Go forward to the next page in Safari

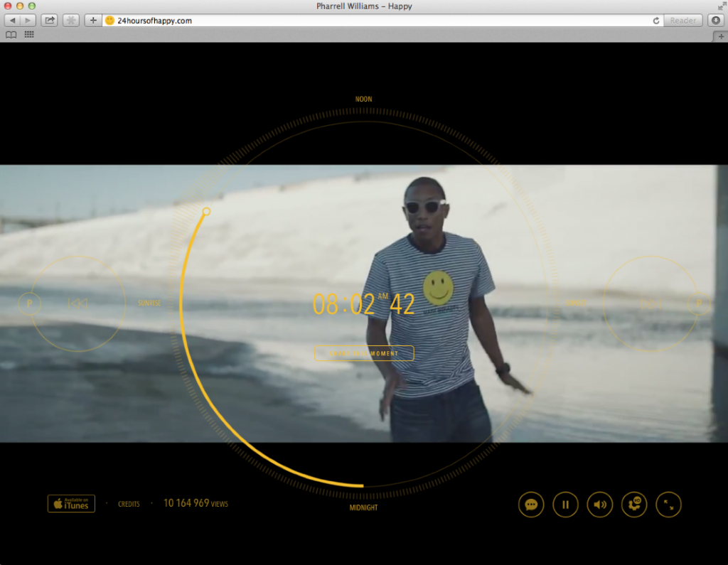coord(28,21)
